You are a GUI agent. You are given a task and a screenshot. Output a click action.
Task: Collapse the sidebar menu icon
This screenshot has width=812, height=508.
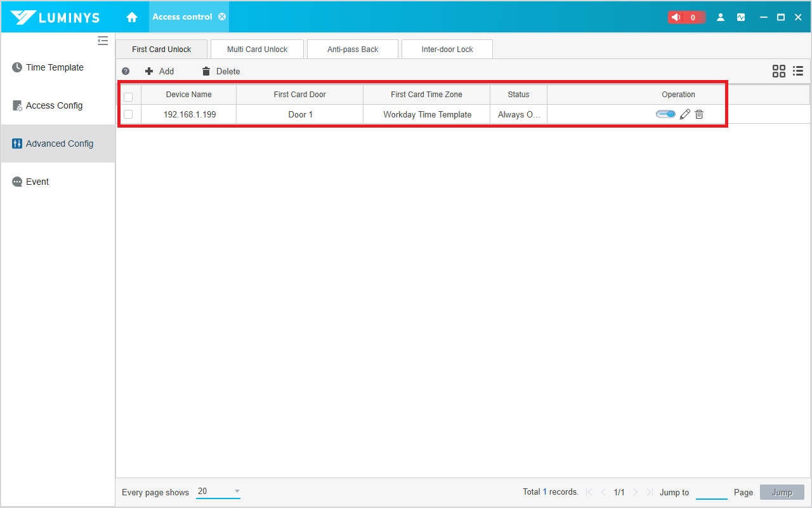(x=103, y=41)
